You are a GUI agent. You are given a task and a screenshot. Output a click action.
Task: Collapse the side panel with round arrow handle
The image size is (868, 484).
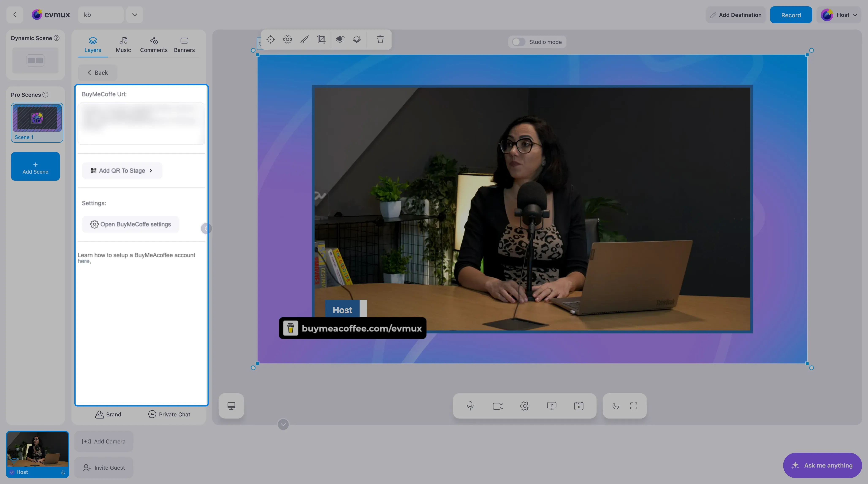[206, 228]
